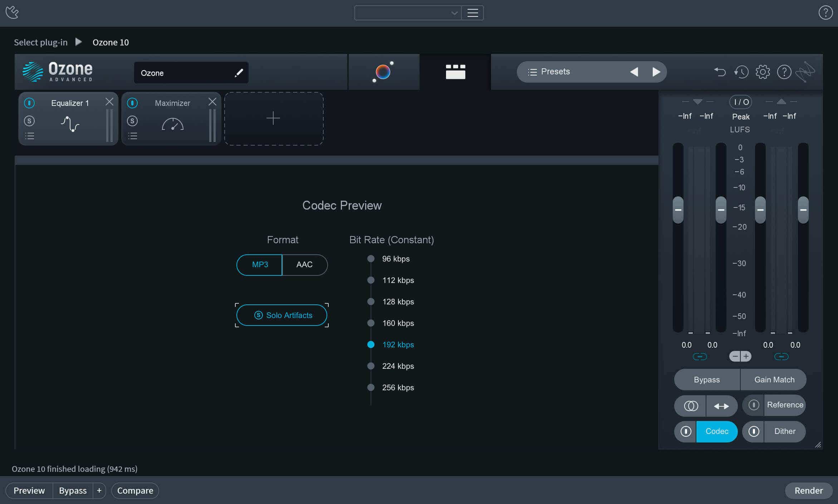Open Equalizer 1 preset list icon
The image size is (838, 504).
(x=30, y=136)
